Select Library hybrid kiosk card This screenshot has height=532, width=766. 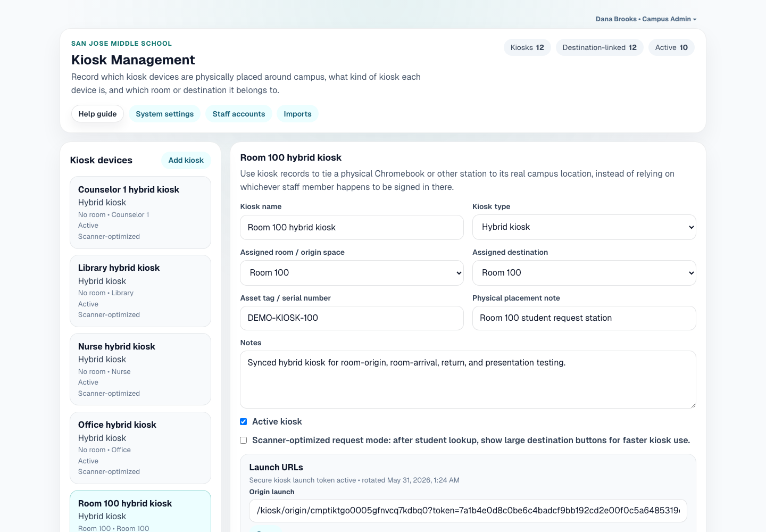(140, 291)
